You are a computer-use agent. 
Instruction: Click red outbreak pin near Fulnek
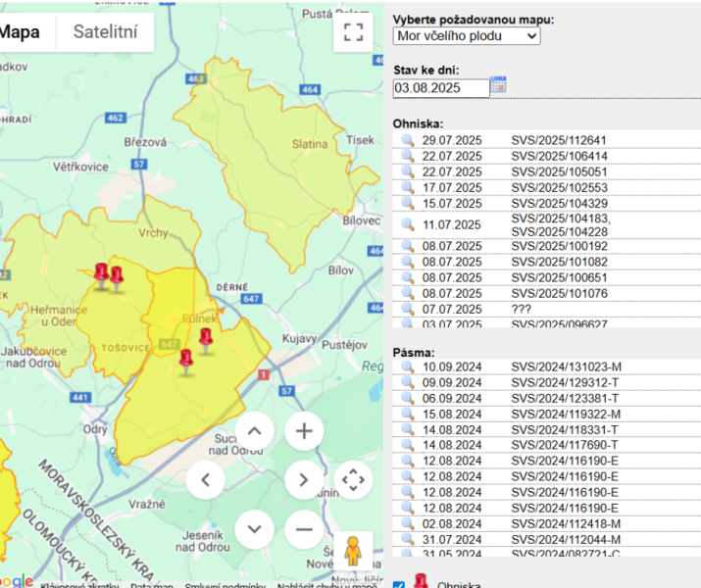tap(206, 341)
